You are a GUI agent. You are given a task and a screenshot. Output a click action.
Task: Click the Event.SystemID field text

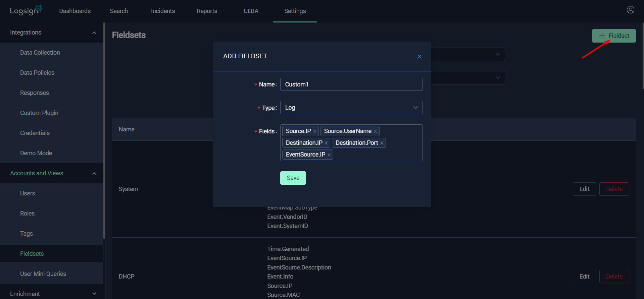click(x=288, y=226)
